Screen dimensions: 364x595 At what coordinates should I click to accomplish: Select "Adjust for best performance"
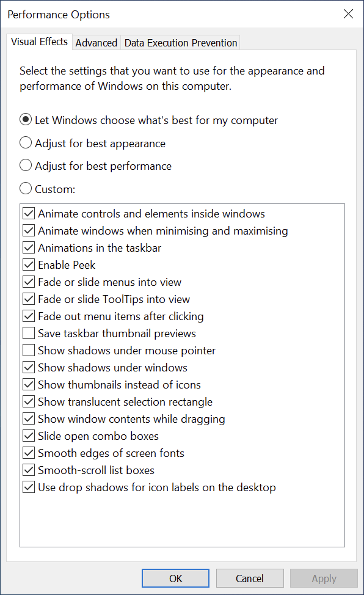pyautogui.click(x=26, y=165)
